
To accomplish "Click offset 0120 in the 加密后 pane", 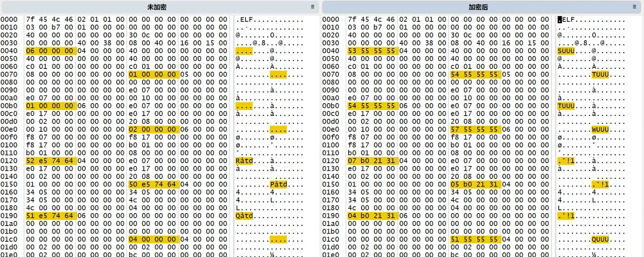I will point(331,161).
